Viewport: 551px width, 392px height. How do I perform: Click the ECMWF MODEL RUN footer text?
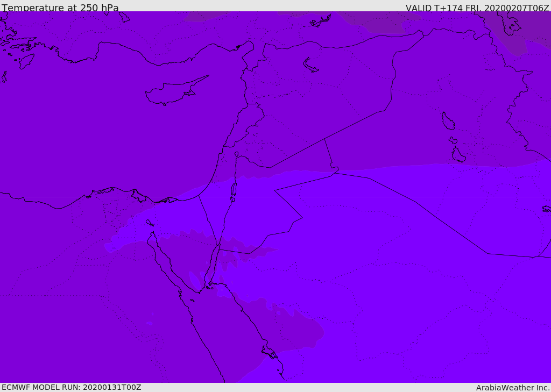tap(72, 387)
